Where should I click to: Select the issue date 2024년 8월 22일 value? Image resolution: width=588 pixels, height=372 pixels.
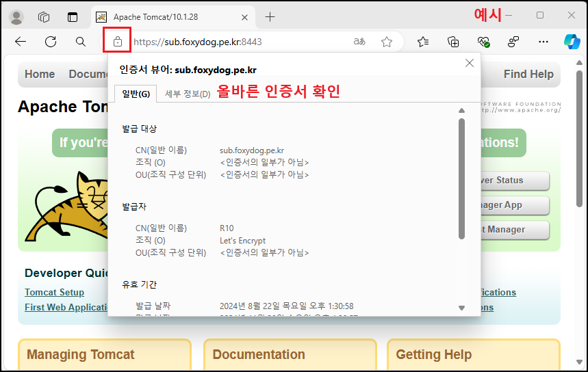287,306
